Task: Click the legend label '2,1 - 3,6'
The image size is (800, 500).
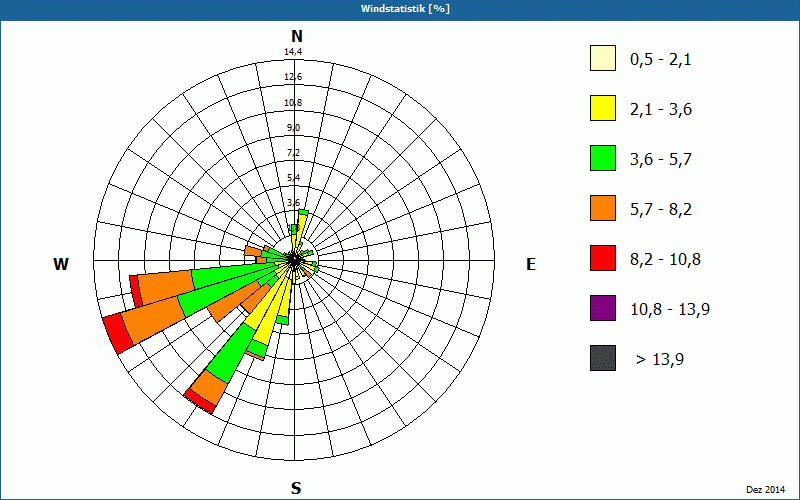Action: 661,110
